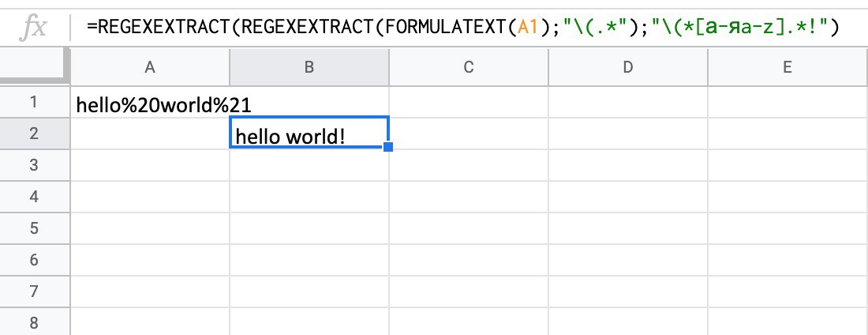The width and height of the screenshot is (868, 335).
Task: Select row 3 header
Action: click(x=34, y=165)
